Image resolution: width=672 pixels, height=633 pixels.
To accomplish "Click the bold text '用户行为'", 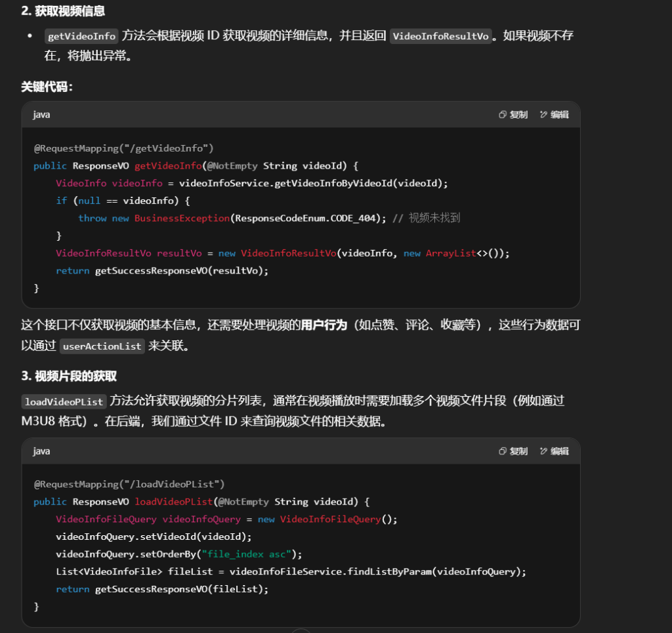I will click(324, 325).
